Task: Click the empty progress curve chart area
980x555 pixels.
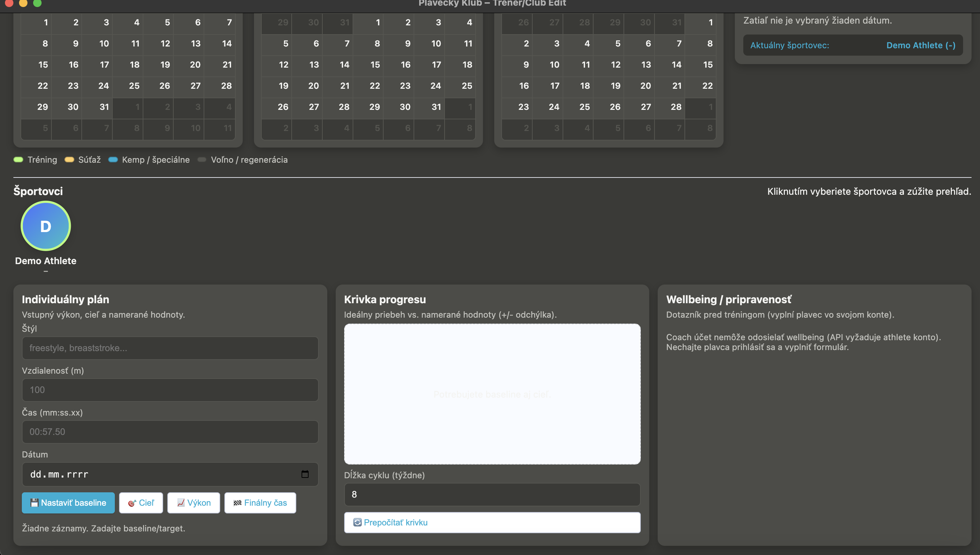Action: point(492,394)
